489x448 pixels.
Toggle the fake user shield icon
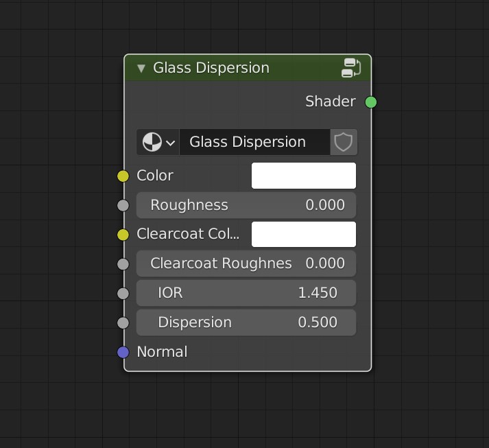pyautogui.click(x=343, y=142)
